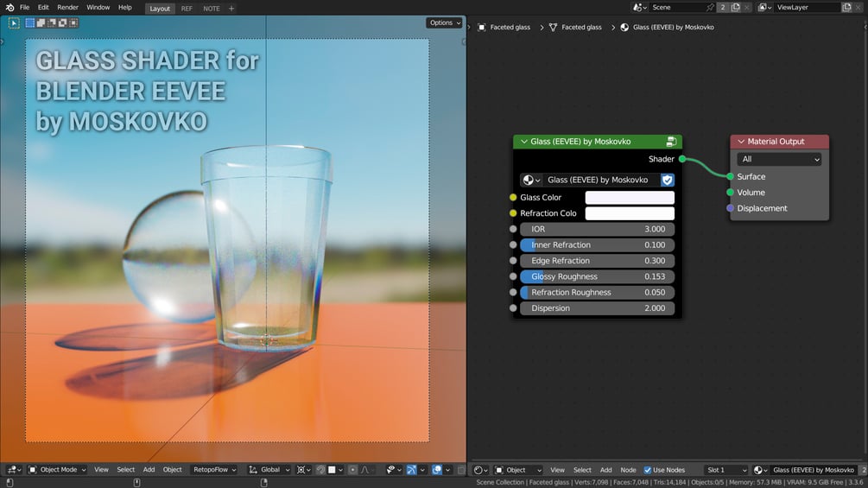Click the Add View Layer icon

click(847, 7)
